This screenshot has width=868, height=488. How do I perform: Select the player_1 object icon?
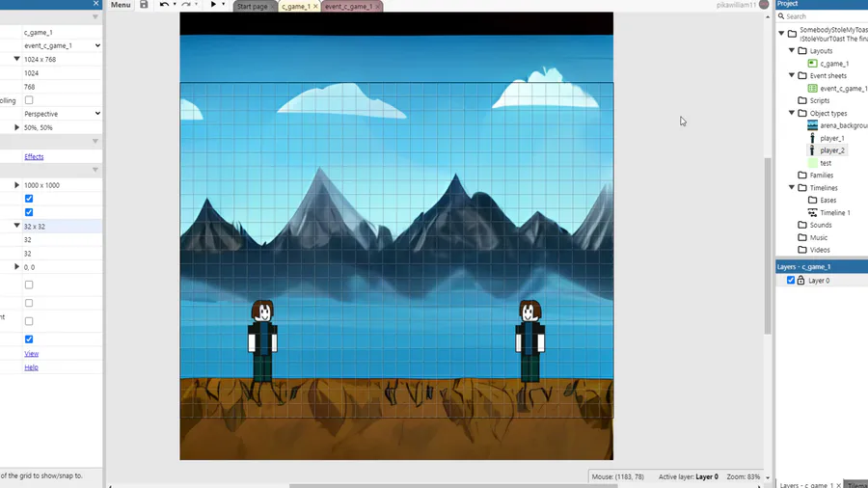click(x=813, y=138)
